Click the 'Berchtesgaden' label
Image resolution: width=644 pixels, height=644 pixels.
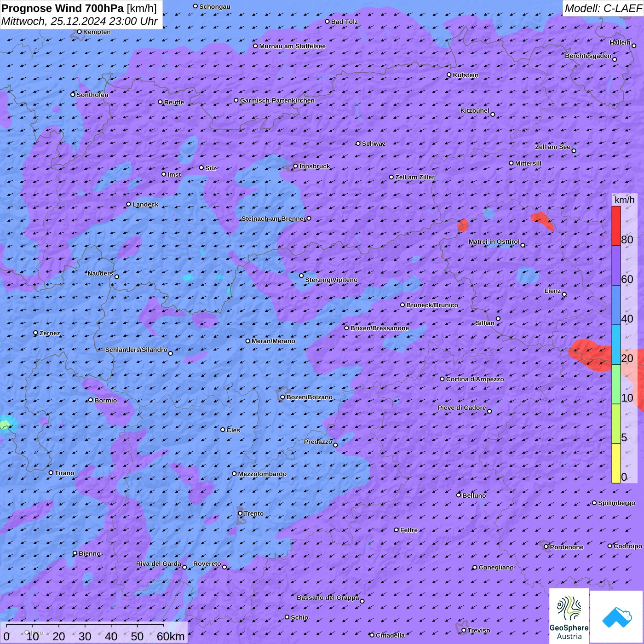[x=588, y=56]
